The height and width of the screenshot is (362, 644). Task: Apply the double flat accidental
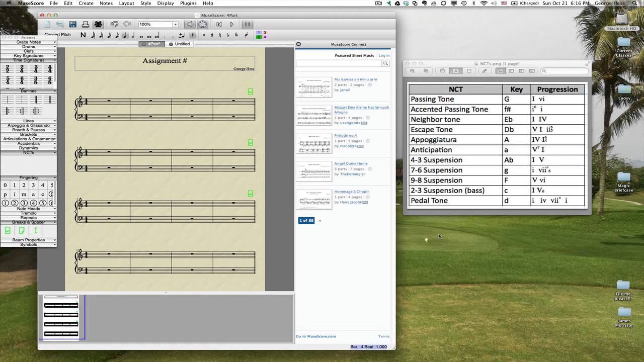(236, 35)
